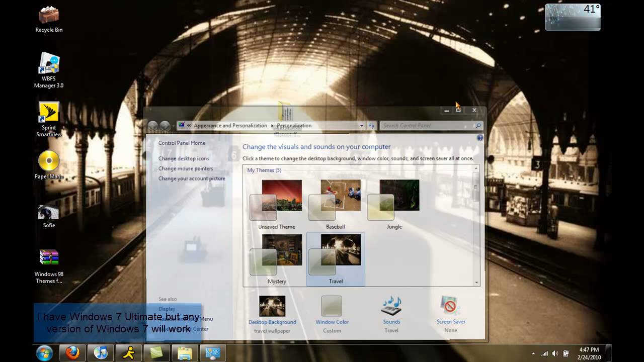The image size is (644, 362).
Task: Open Change your account picture link
Action: (192, 178)
